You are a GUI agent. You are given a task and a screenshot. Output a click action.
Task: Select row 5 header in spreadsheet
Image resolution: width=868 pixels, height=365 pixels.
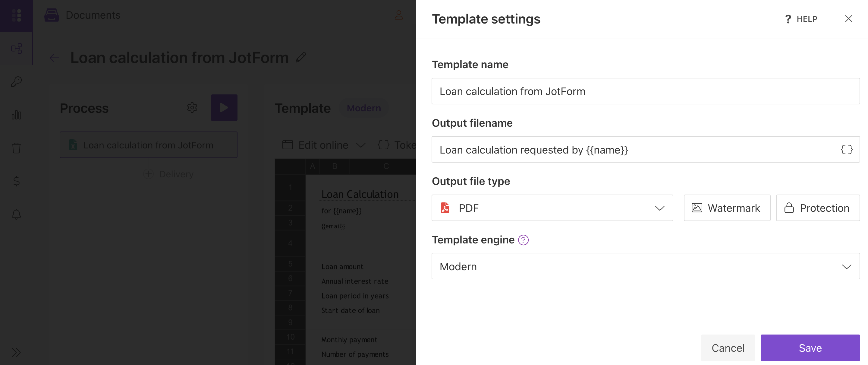coord(290,263)
